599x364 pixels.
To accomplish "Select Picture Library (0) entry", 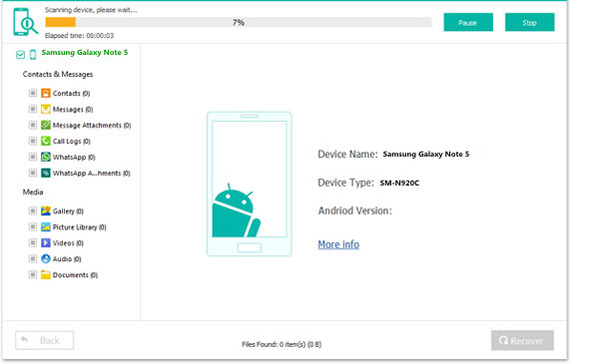I will click(x=79, y=227).
